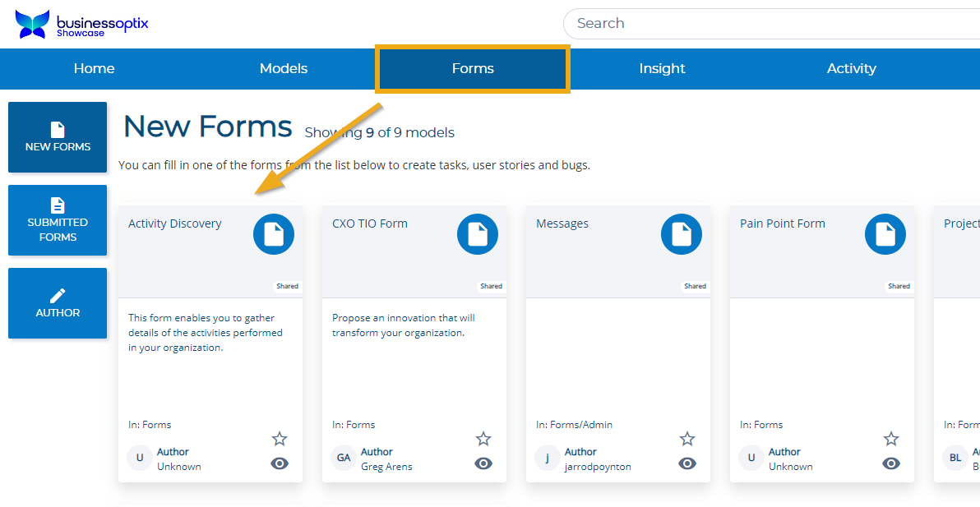Click inside the Search input field
This screenshot has height=507, width=980.
[x=740, y=23]
